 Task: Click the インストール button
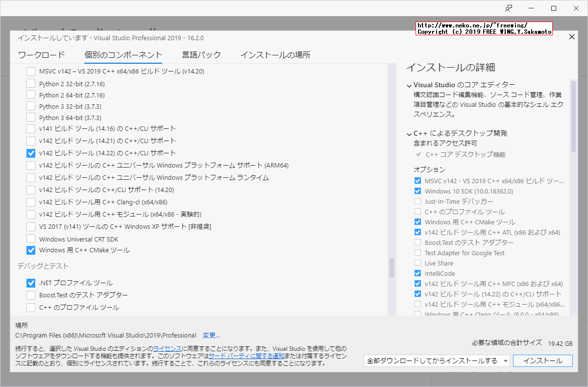click(542, 360)
